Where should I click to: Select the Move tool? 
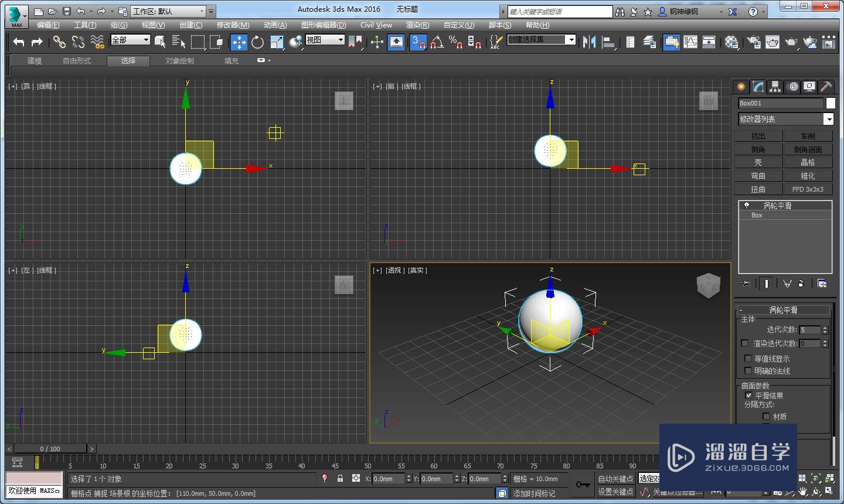click(239, 42)
